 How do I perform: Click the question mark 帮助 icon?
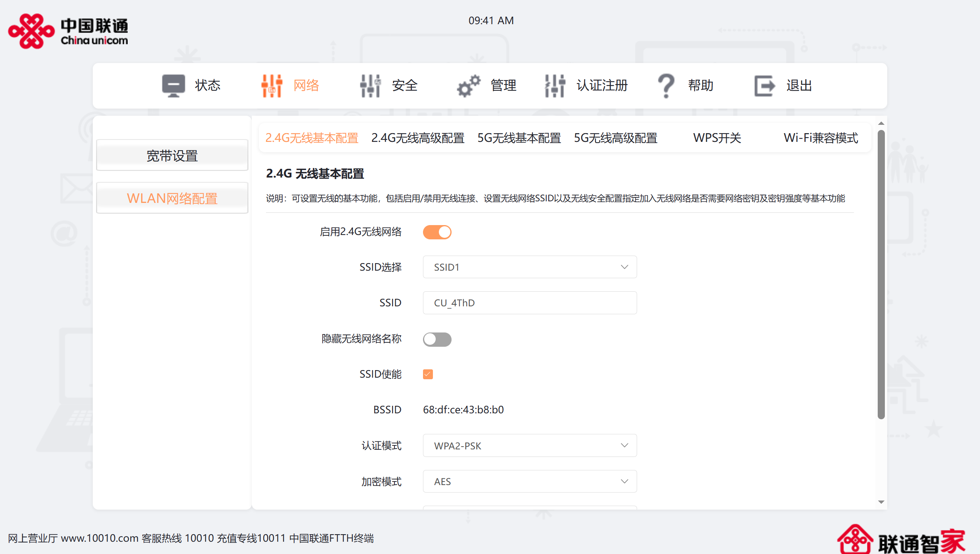pos(666,85)
